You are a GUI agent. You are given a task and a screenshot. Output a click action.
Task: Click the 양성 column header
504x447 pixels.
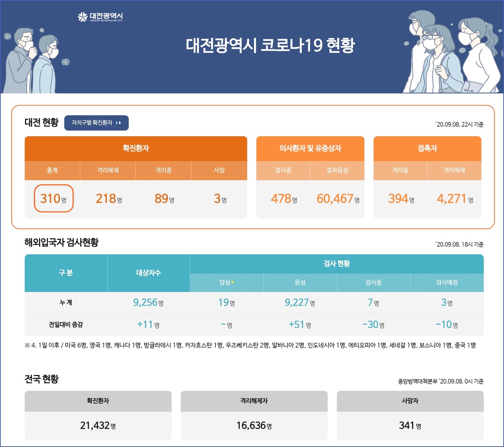click(x=226, y=283)
